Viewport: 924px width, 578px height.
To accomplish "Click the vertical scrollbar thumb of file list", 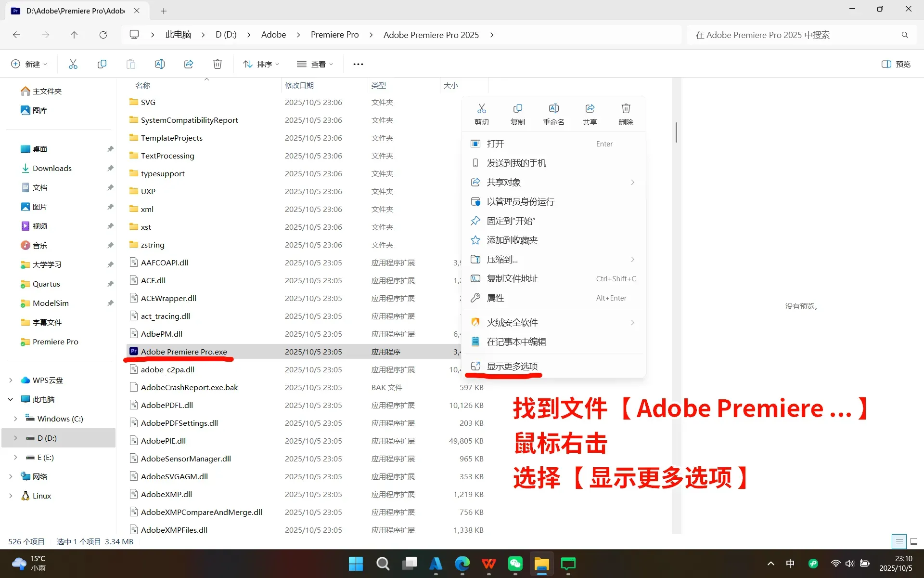I will coord(676,132).
